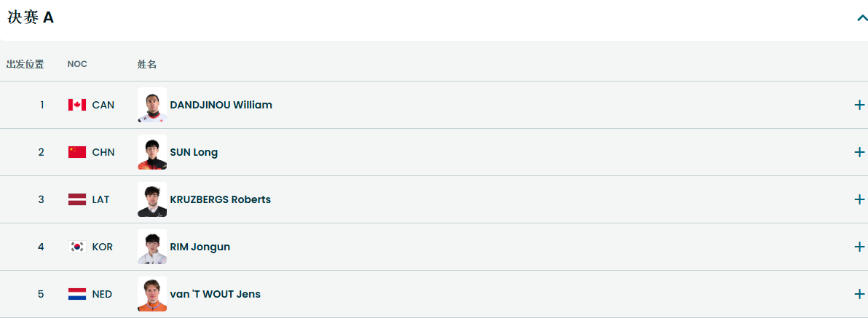Click the Latvia flag icon
Image resolution: width=868 pixels, height=318 pixels.
tap(77, 199)
